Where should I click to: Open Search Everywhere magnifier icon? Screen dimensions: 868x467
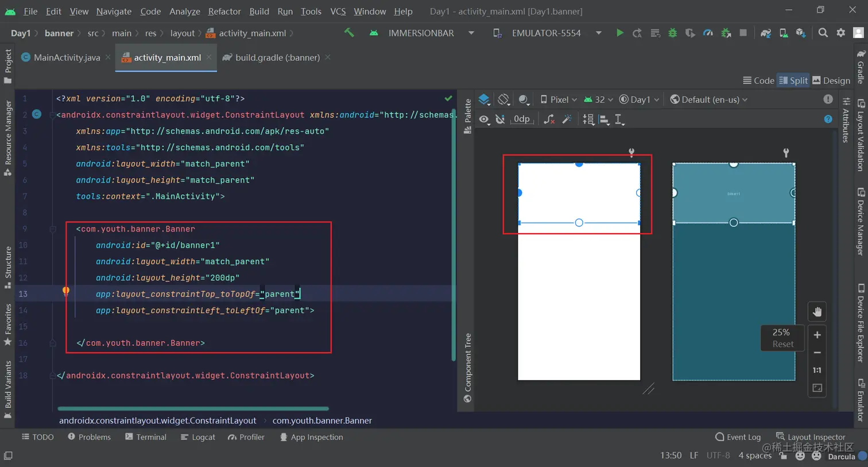[823, 33]
